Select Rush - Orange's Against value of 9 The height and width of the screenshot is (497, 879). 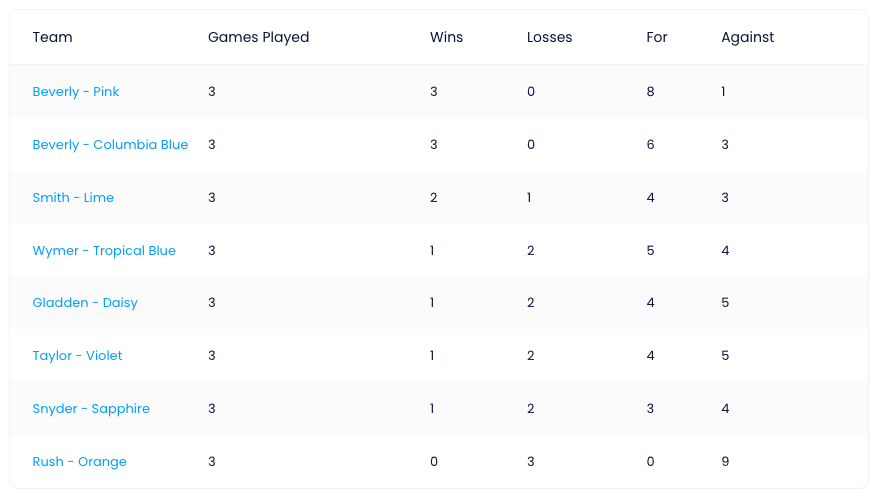(725, 462)
